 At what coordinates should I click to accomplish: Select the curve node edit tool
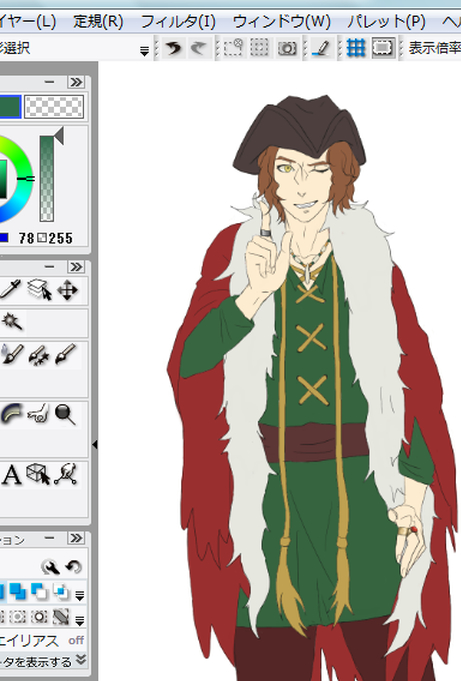click(66, 474)
